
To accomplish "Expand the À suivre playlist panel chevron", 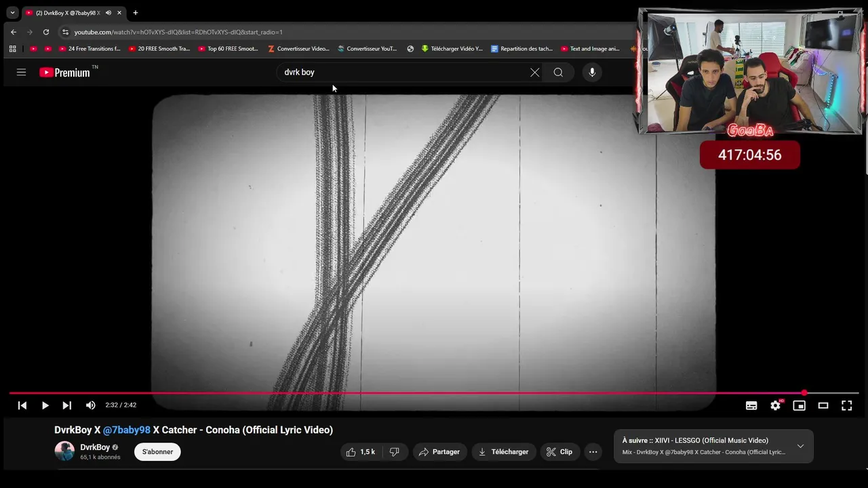I will [x=800, y=446].
